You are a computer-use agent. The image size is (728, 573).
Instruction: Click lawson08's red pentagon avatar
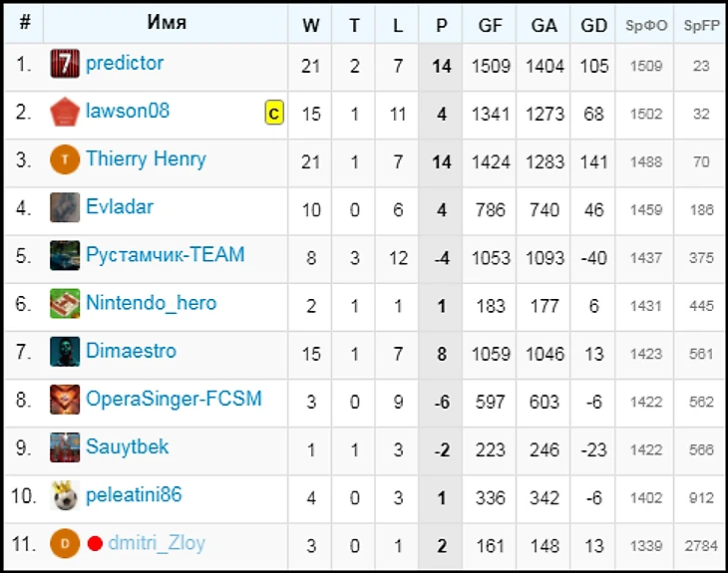tap(65, 112)
